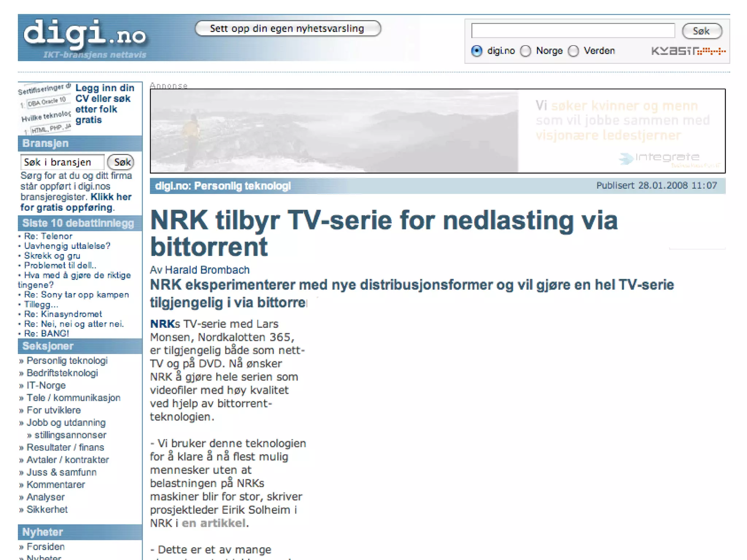The image size is (747, 560).
Task: Open debate post Re: Sony tar opp kampen
Action: [77, 295]
